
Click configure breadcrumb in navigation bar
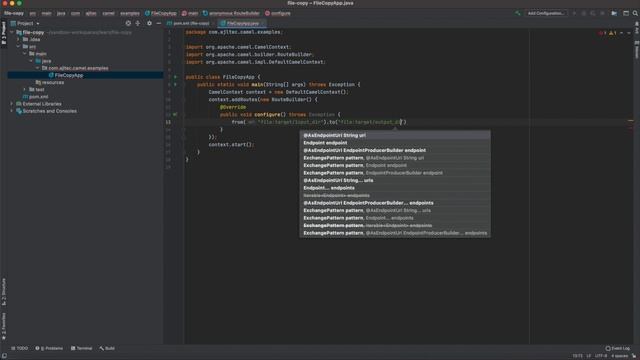point(278,13)
